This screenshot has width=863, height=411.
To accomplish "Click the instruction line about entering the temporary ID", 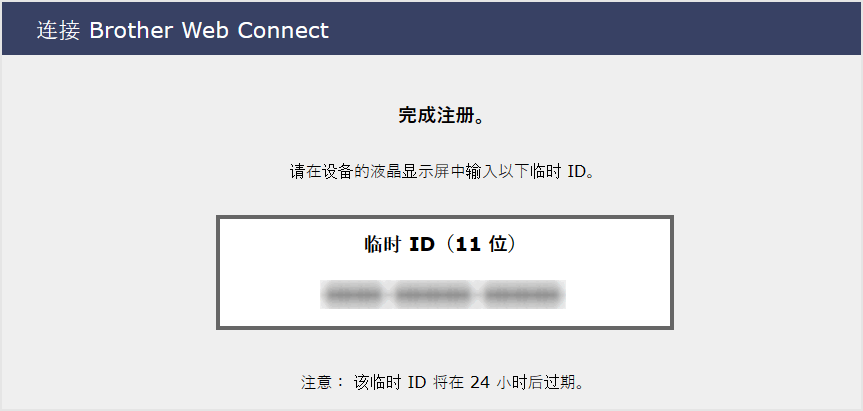I will click(x=442, y=171).
